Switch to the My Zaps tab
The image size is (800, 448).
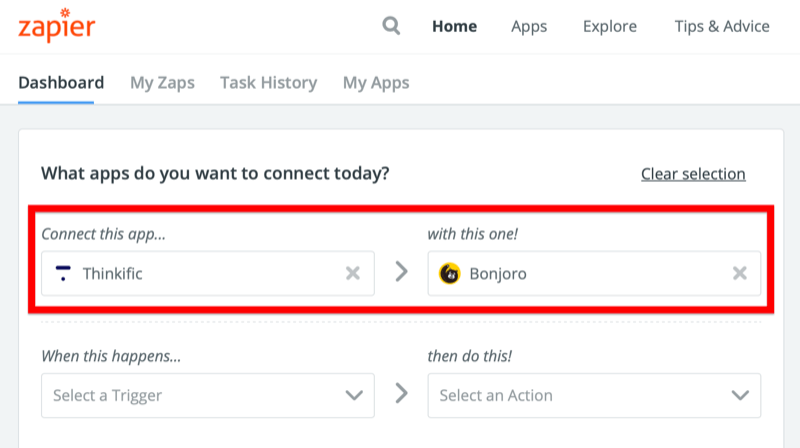point(162,83)
